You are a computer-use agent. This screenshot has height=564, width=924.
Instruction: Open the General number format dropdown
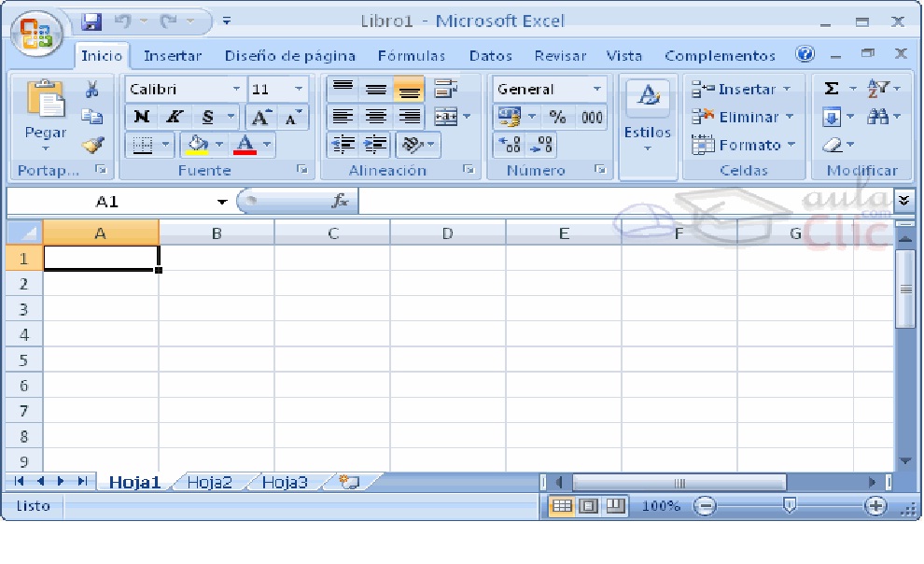click(x=597, y=89)
